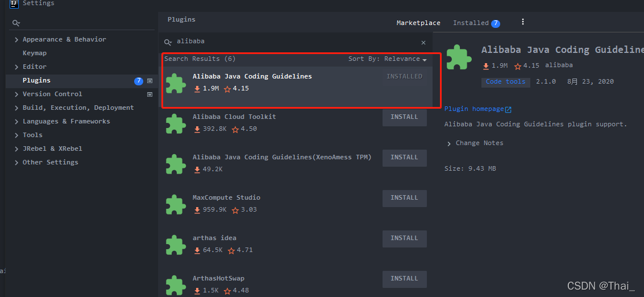Expand Appearance & Behavior settings
The width and height of the screenshot is (644, 297).
[x=16, y=40]
